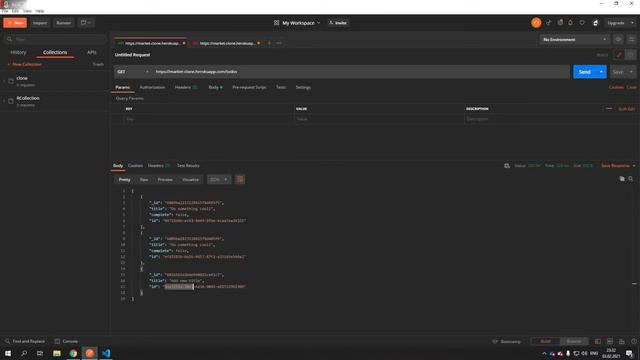Click the Code link at right
This screenshot has width=640, height=360.
(x=631, y=87)
